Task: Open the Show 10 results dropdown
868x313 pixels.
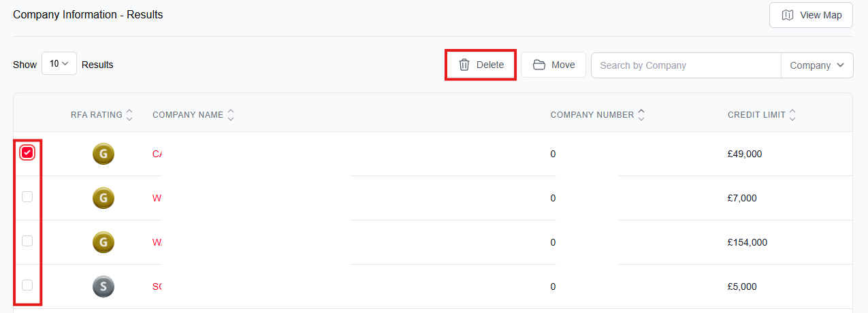Action: point(59,63)
